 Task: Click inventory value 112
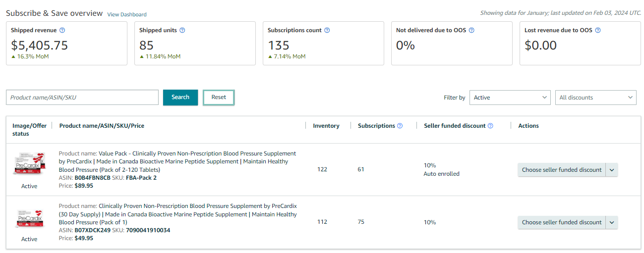[322, 222]
